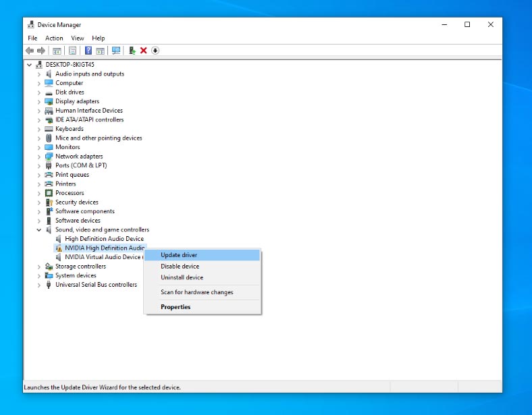The image size is (532, 415).
Task: Select Software devices row
Action: [x=78, y=221]
